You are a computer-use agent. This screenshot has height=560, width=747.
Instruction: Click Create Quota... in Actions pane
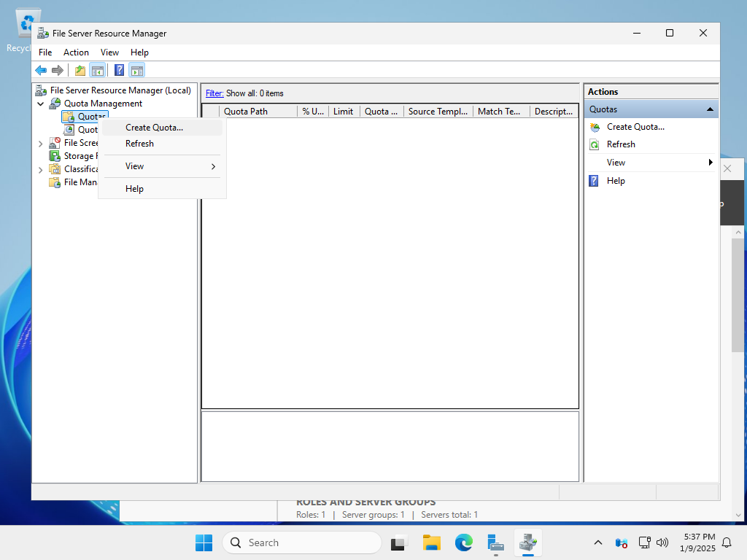[635, 127]
